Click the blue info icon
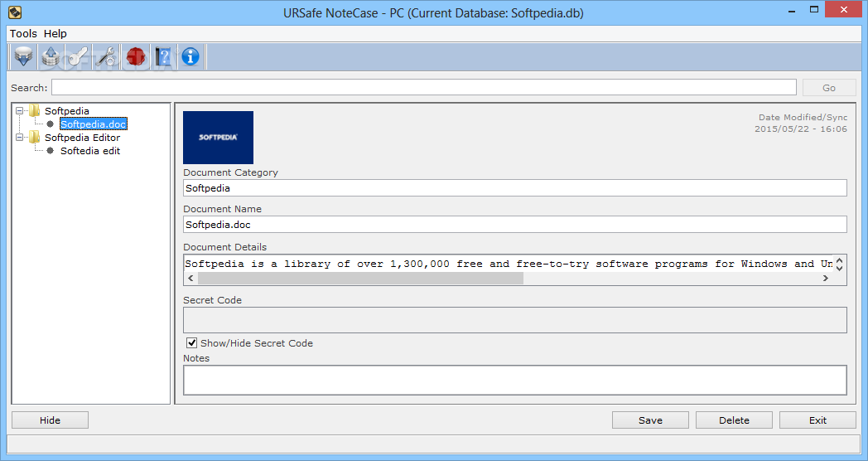Viewport: 868px width, 461px height. pos(190,56)
